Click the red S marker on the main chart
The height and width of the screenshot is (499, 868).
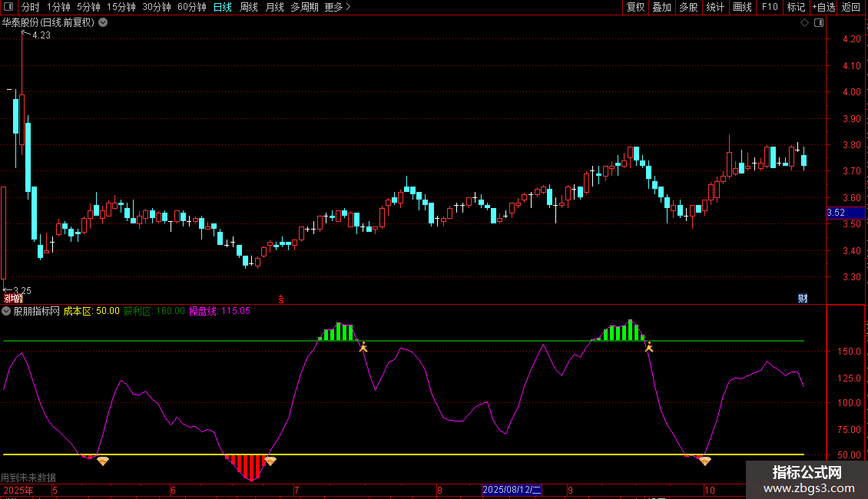(281, 299)
